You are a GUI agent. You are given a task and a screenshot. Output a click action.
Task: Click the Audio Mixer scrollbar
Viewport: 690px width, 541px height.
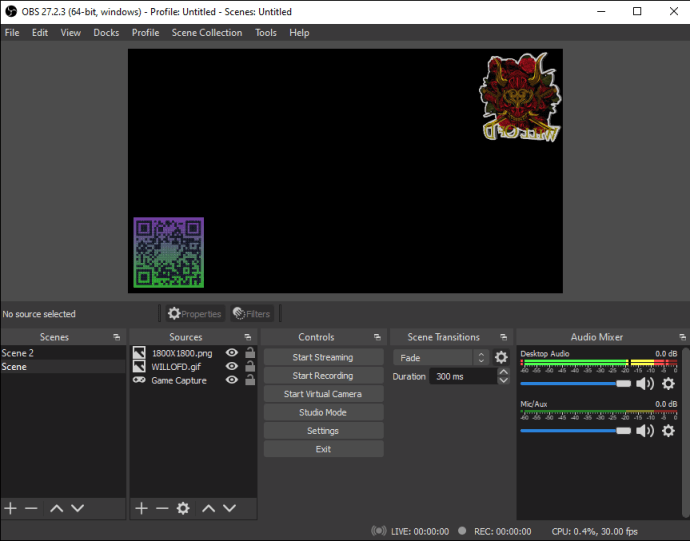click(x=686, y=431)
